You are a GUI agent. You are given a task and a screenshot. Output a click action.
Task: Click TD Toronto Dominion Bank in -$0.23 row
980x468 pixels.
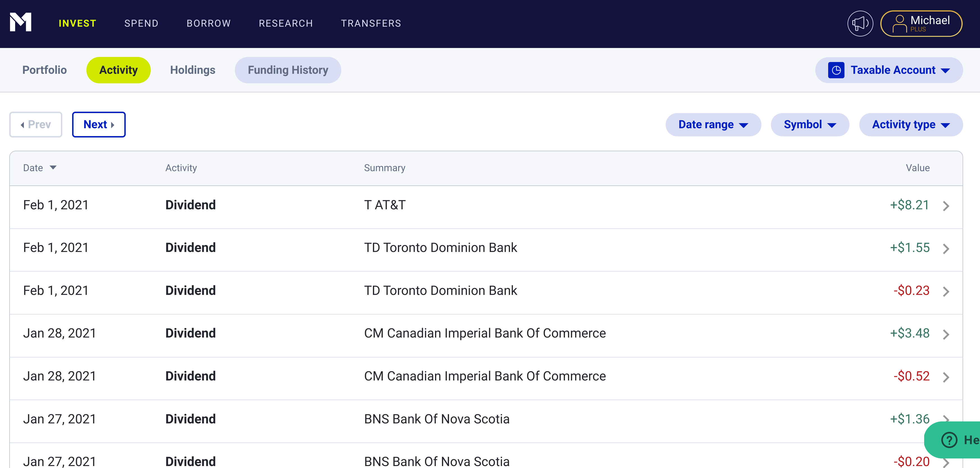tap(441, 291)
